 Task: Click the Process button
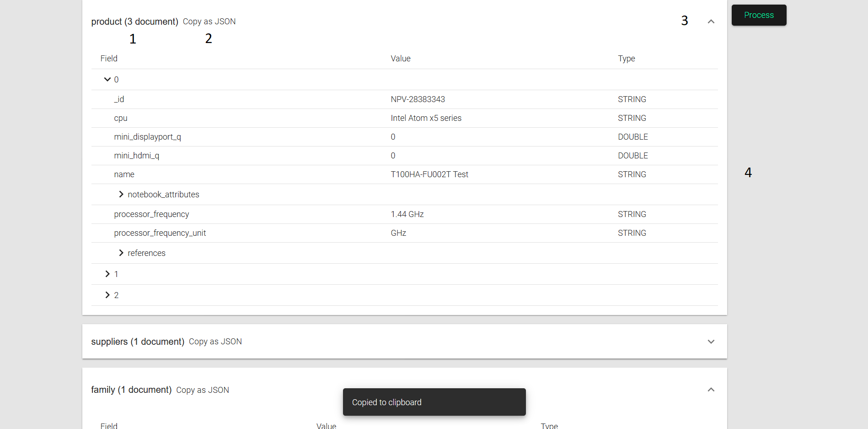(759, 15)
